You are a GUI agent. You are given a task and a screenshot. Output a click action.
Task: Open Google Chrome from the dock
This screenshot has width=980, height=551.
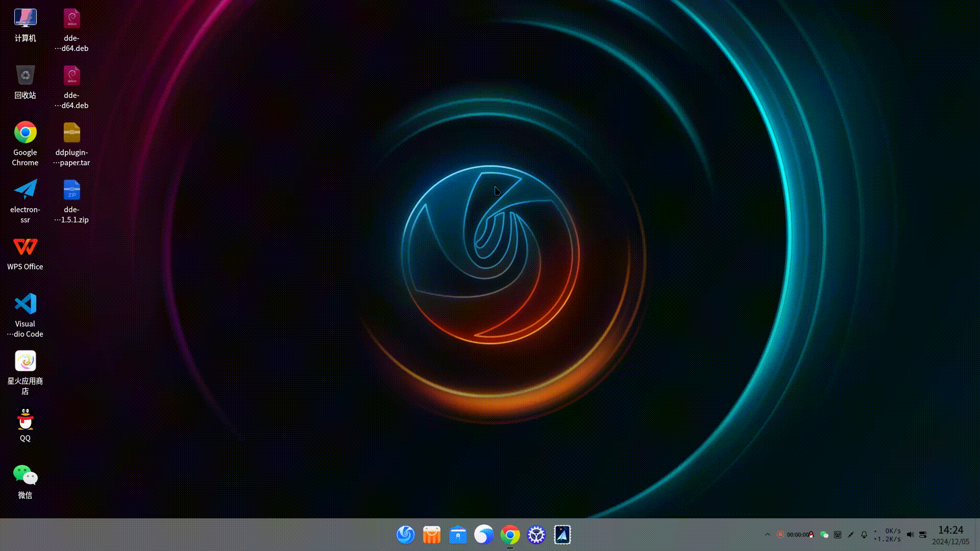(510, 535)
